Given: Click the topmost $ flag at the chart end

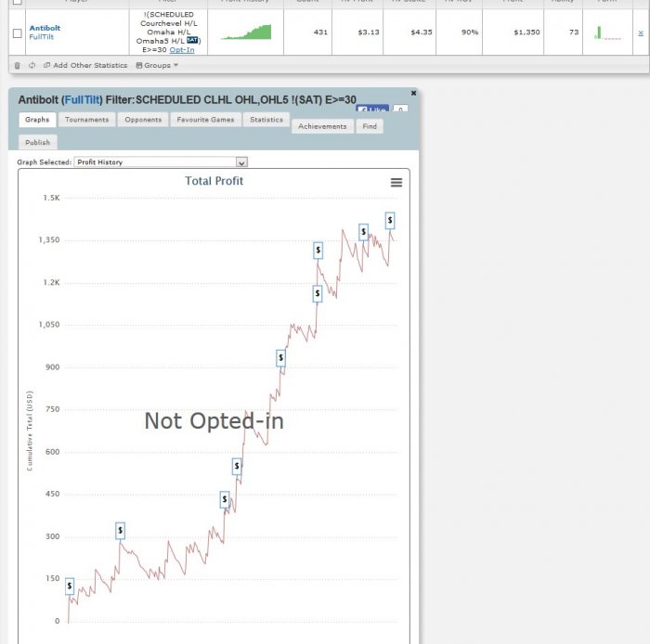Looking at the screenshot, I should tap(390, 221).
